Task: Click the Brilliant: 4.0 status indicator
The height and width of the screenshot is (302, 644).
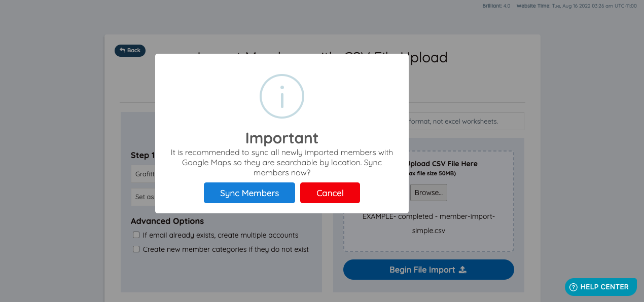Action: (496, 6)
